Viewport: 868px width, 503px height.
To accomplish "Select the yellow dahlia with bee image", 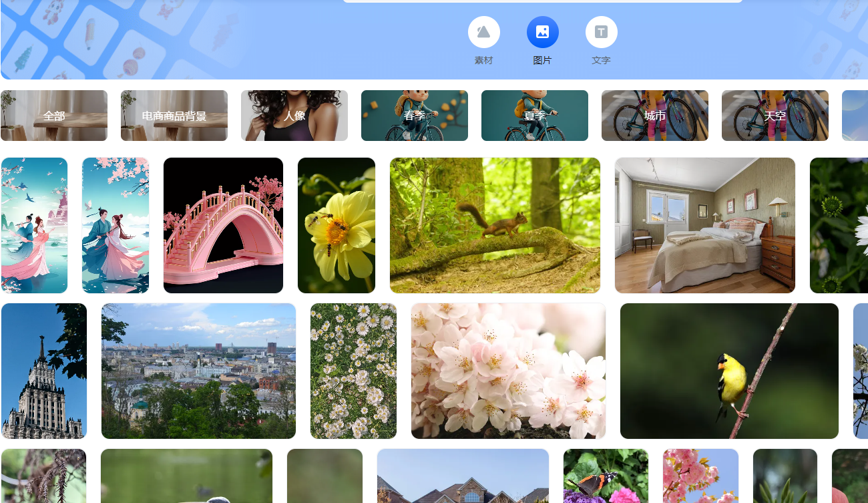I will click(x=337, y=225).
